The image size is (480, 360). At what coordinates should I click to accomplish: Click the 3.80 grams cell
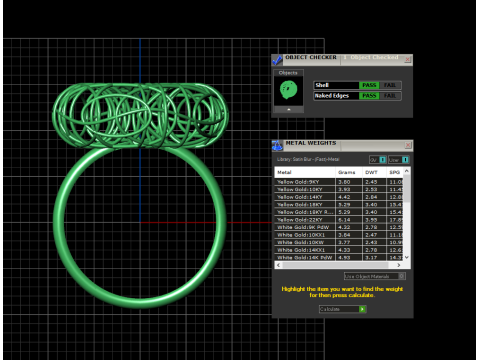coord(349,182)
